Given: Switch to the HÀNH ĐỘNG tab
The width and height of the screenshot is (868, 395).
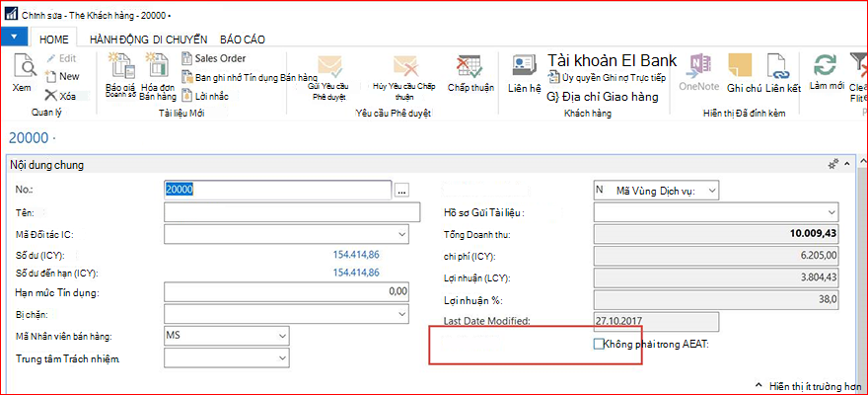Looking at the screenshot, I should 119,39.
